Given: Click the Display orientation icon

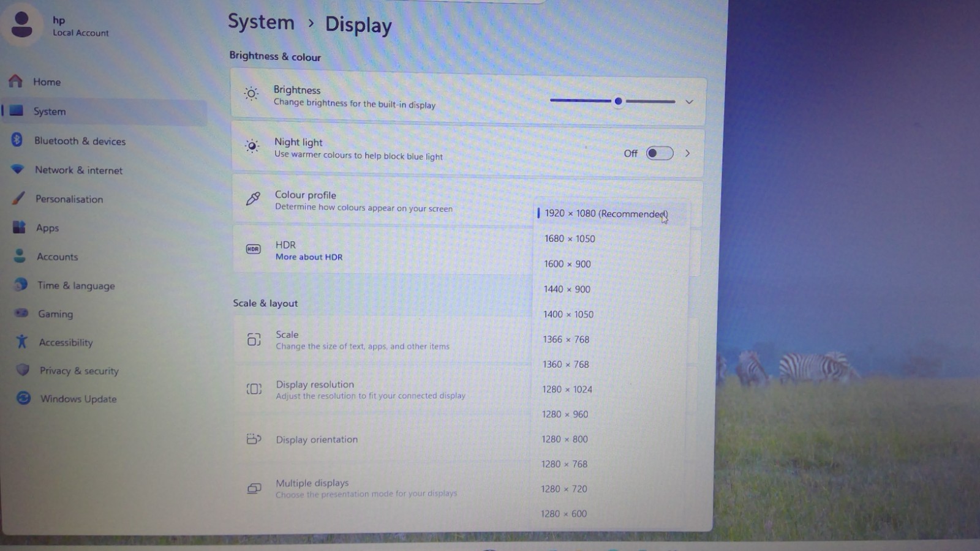Looking at the screenshot, I should coord(254,438).
